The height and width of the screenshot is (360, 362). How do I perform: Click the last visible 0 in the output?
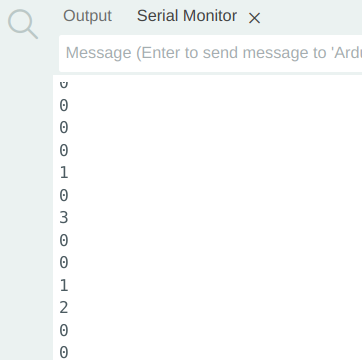pos(64,353)
